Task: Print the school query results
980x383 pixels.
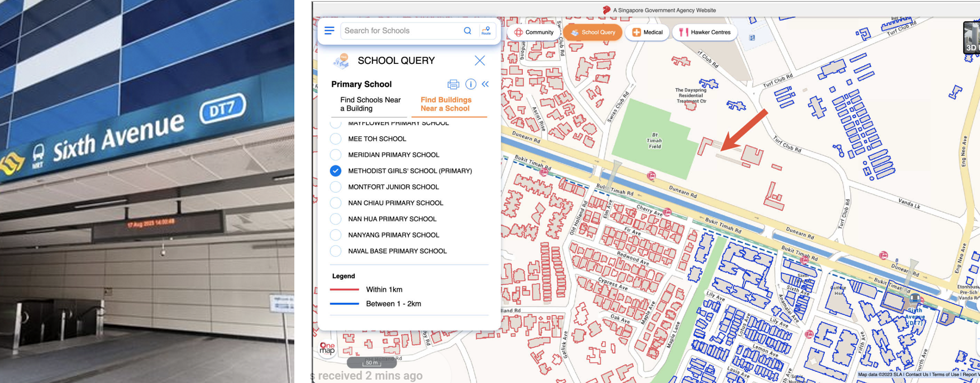Action: tap(453, 84)
